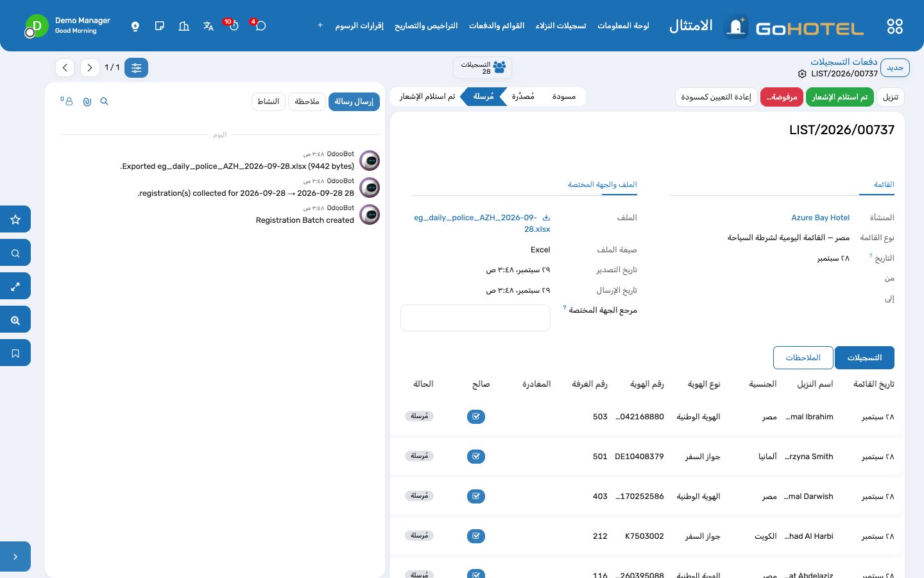The width and height of the screenshot is (924, 578).
Task: Click the bookmark side button
Action: point(15,353)
